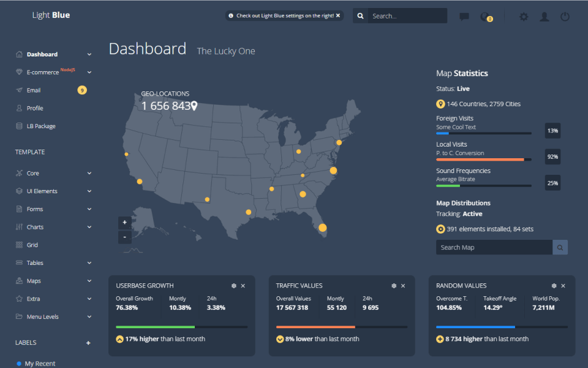Close the Traffic Values widget
The width and height of the screenshot is (588, 368).
point(403,286)
